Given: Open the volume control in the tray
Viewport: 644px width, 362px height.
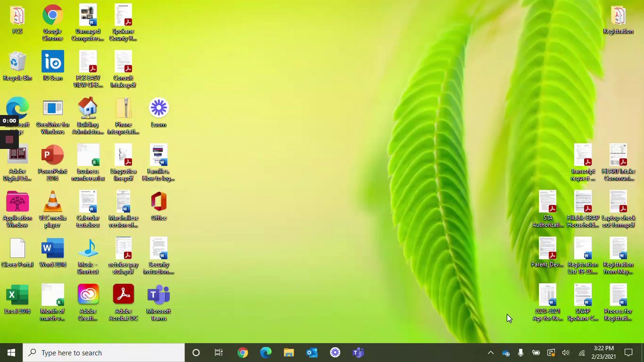Looking at the screenshot, I should [566, 353].
